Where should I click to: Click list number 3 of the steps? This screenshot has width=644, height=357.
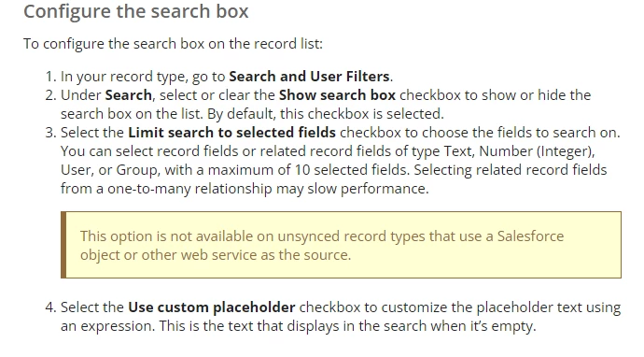50,133
